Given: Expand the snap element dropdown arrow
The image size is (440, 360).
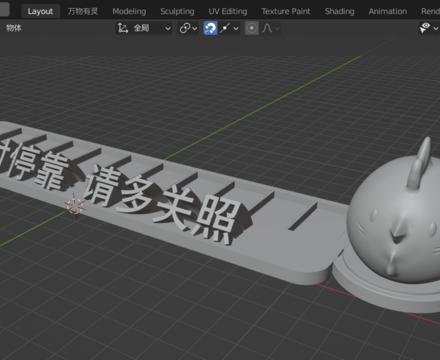Looking at the screenshot, I should click(236, 28).
